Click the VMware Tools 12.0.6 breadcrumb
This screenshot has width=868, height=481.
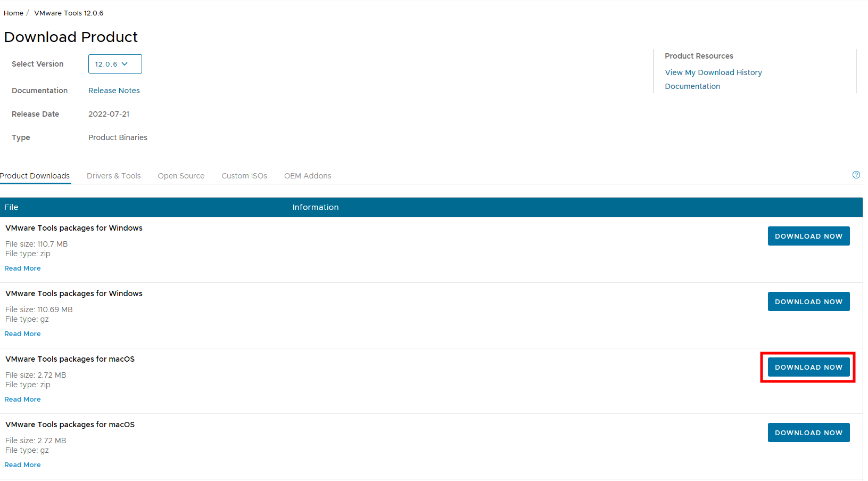point(69,13)
